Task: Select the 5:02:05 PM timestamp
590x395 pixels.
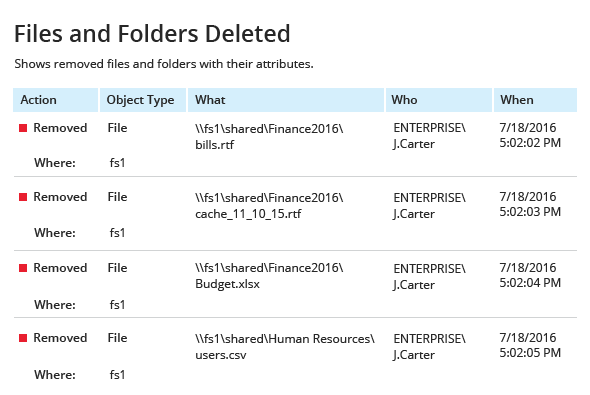Action: tap(530, 353)
